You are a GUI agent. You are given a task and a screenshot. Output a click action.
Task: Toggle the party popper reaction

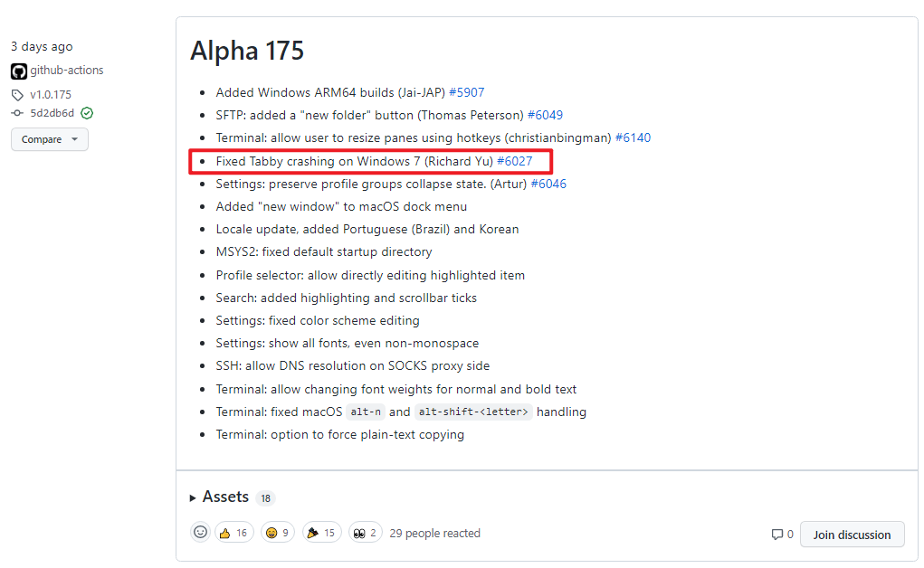pyautogui.click(x=322, y=533)
